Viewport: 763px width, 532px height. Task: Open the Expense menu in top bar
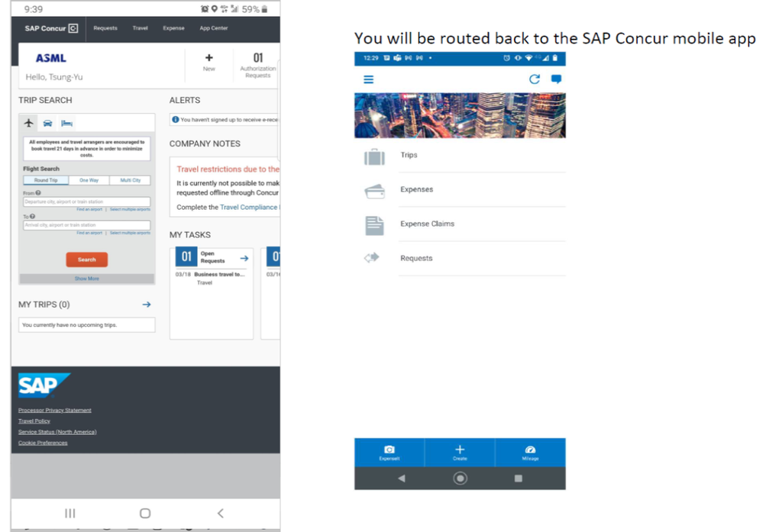tap(173, 28)
